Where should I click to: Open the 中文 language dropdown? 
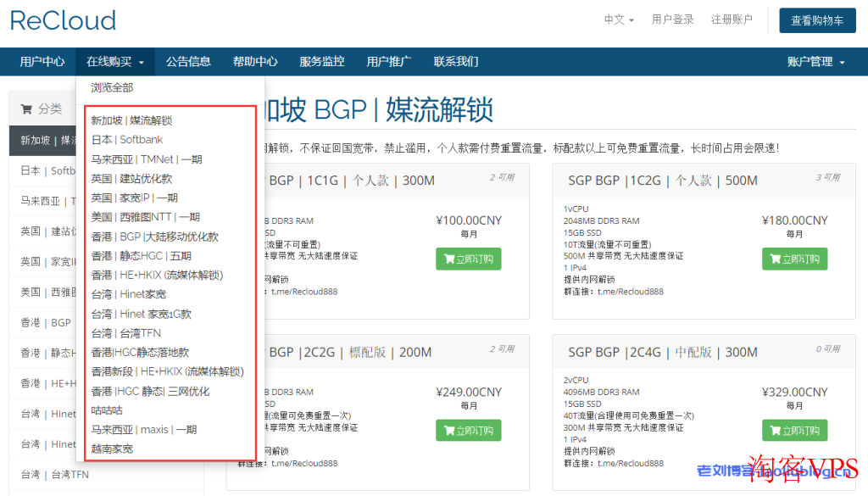coord(619,20)
